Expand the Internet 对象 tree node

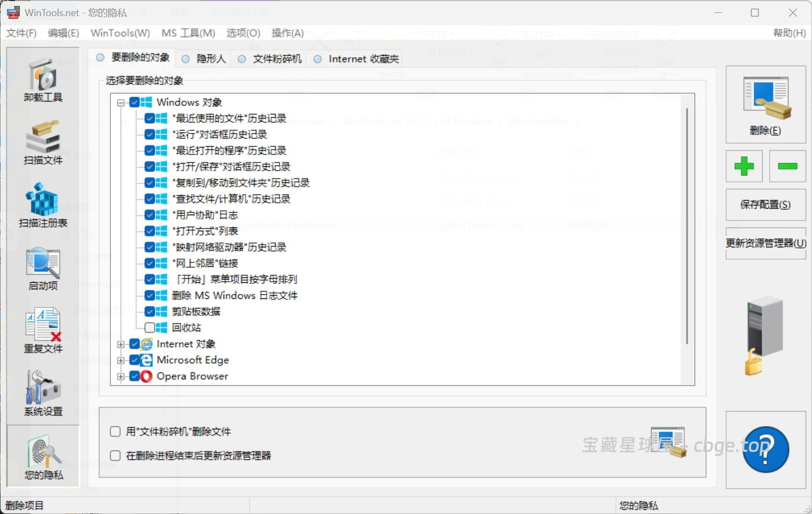point(121,344)
